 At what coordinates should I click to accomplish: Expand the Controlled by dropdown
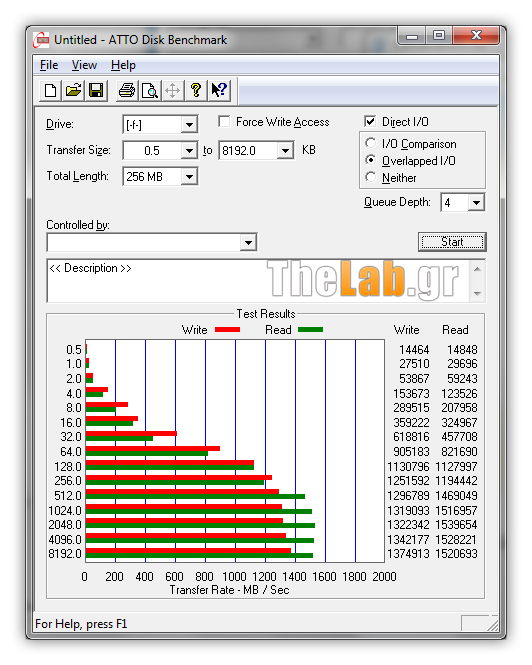click(x=248, y=243)
